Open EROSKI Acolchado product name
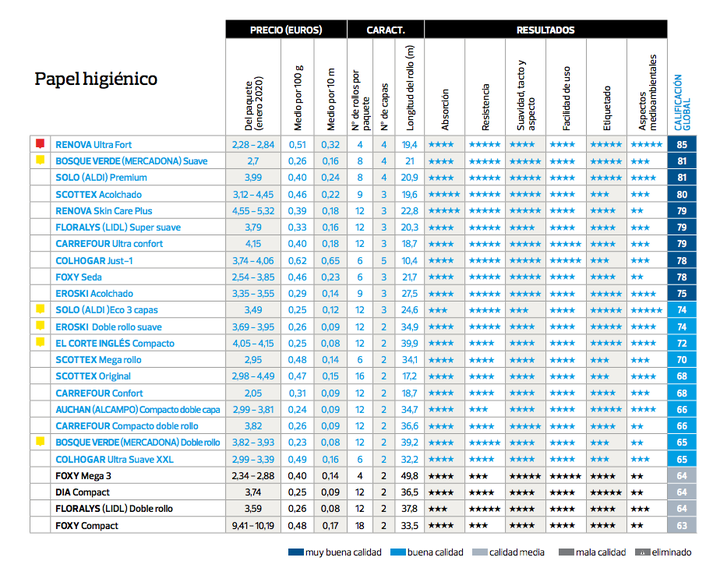The image size is (720, 568). (94, 293)
